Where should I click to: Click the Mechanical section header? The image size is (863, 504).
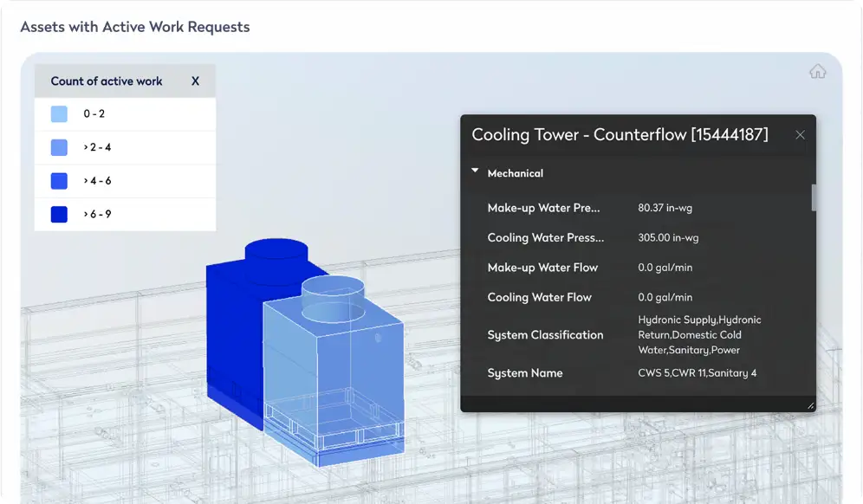[516, 173]
